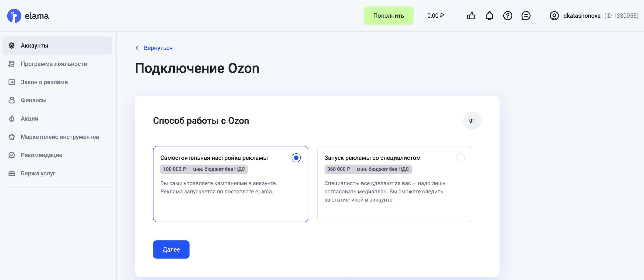
Task: Select radio Запуск рекламы со специалистом
Action: pos(460,158)
